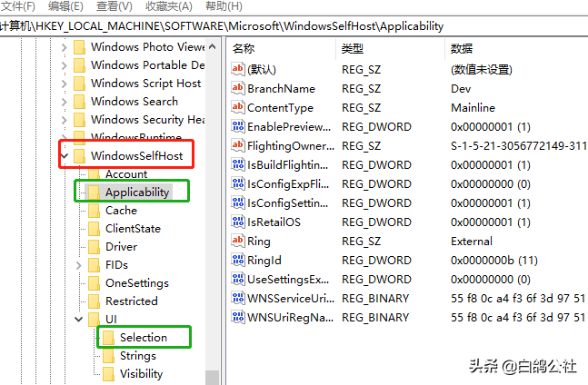Open the 文件(F) menu

pyautogui.click(x=17, y=6)
